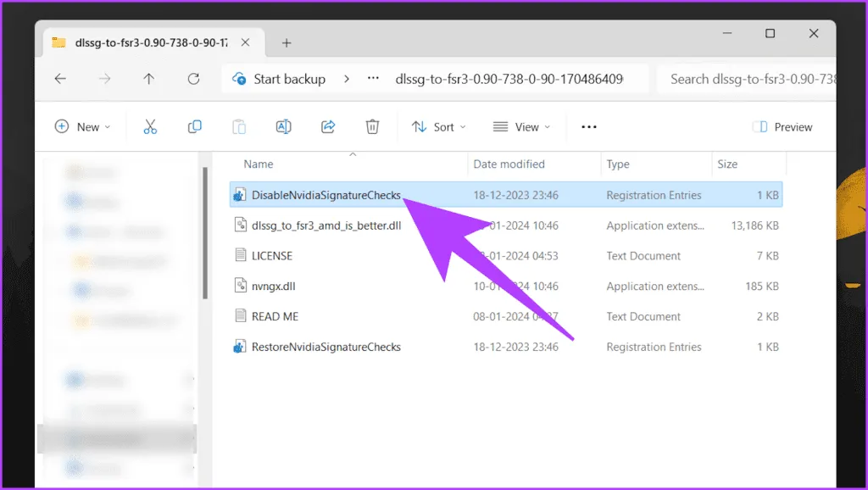
Task: Open the View layout dropdown
Action: click(521, 127)
